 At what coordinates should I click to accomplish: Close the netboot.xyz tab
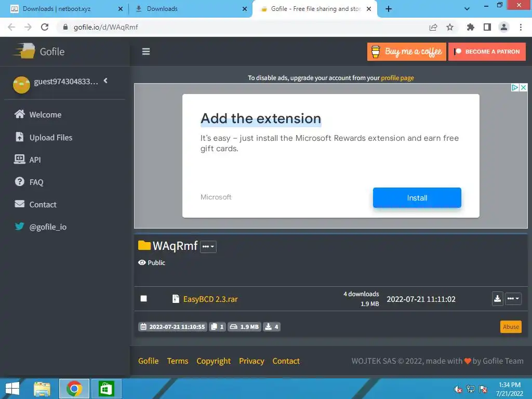point(121,9)
